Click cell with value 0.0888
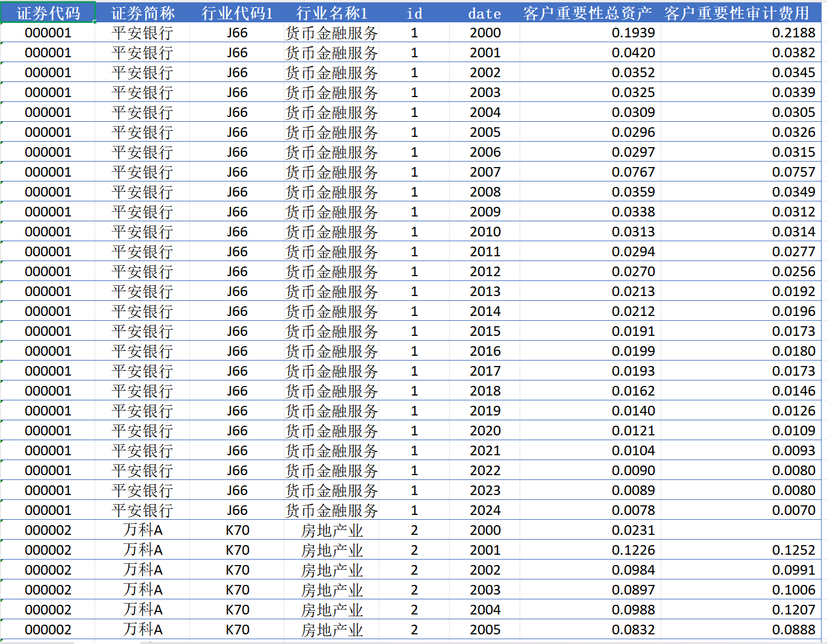This screenshot has height=644, width=827. 741,630
